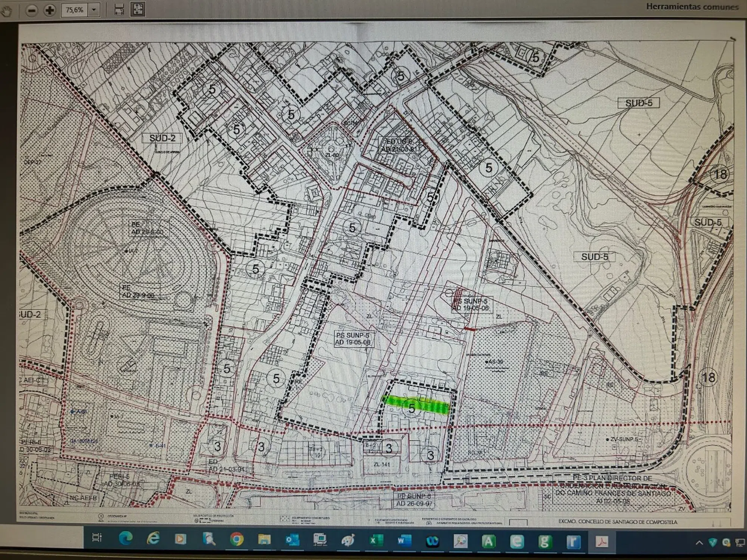747x560 pixels.
Task: Toggle fit-width scrolling mode
Action: click(119, 9)
